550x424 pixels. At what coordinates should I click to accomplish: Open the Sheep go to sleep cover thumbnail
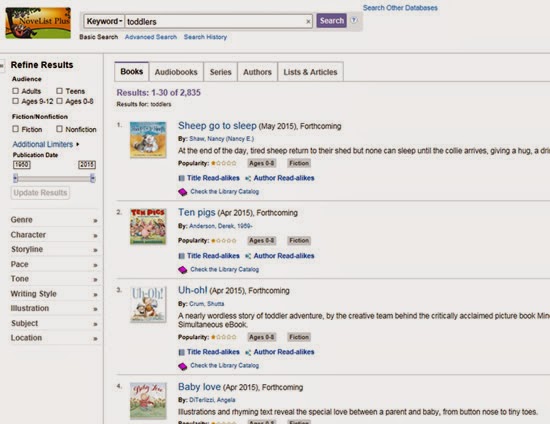click(x=148, y=140)
